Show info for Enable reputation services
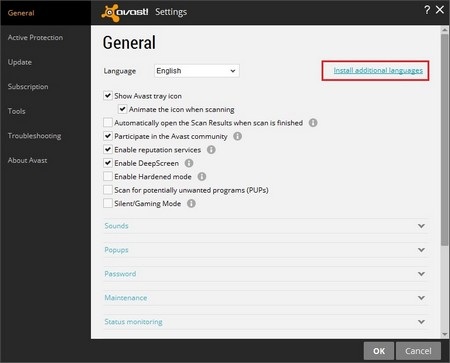Viewport: 450px width, 363px height. [x=211, y=150]
